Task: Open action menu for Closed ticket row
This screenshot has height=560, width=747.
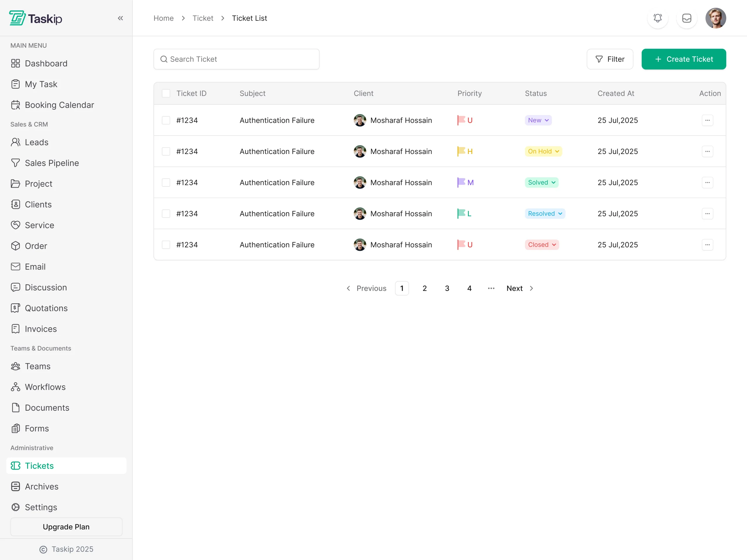Action: pos(707,245)
